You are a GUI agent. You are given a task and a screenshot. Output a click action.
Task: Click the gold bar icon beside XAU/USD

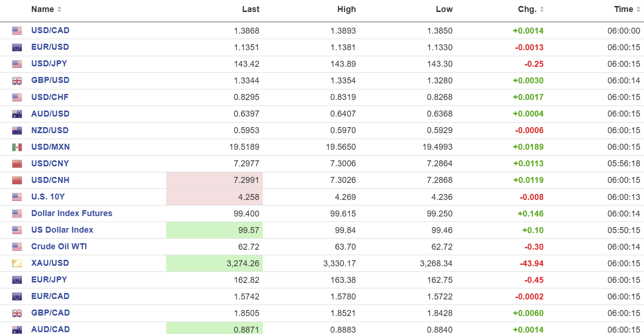click(17, 263)
